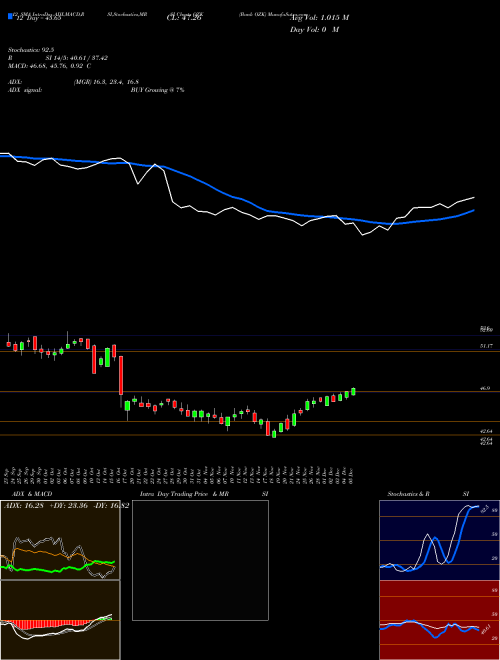Click the 'ADX: 16.28 +DY: 23.36' readout
The image size is (500, 660).
[46, 505]
